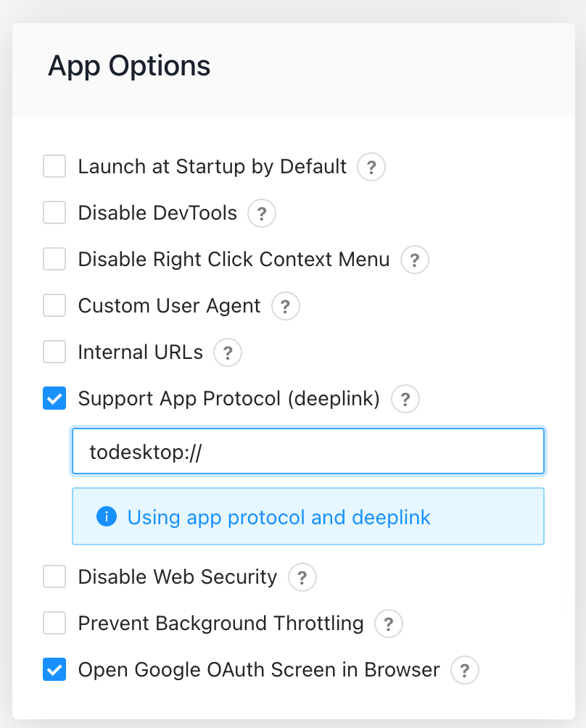Open the Custom User Agent help tooltip

coord(285,306)
